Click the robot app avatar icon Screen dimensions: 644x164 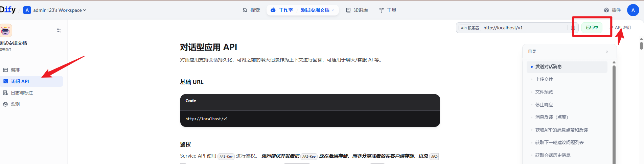click(x=6, y=30)
